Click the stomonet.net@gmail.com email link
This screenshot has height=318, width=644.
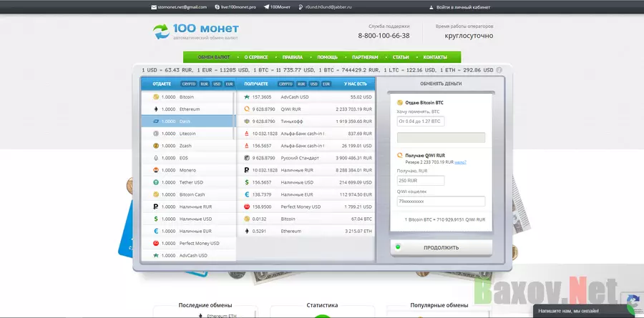click(182, 7)
